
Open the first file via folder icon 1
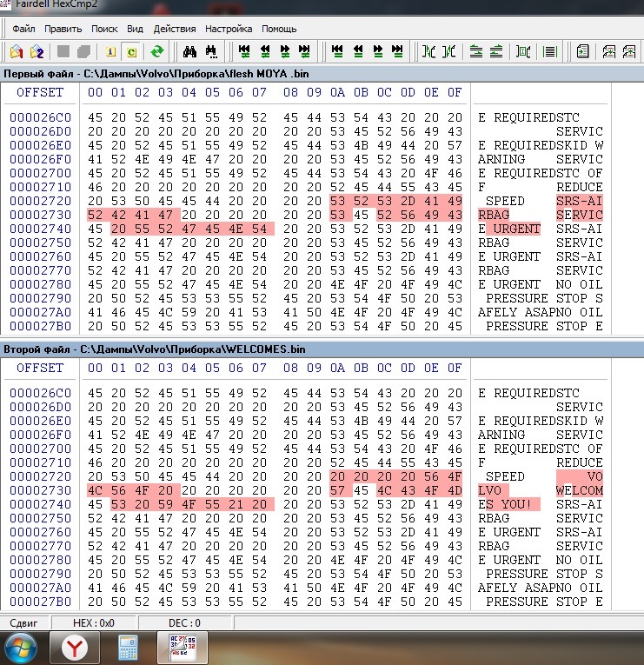(17, 52)
